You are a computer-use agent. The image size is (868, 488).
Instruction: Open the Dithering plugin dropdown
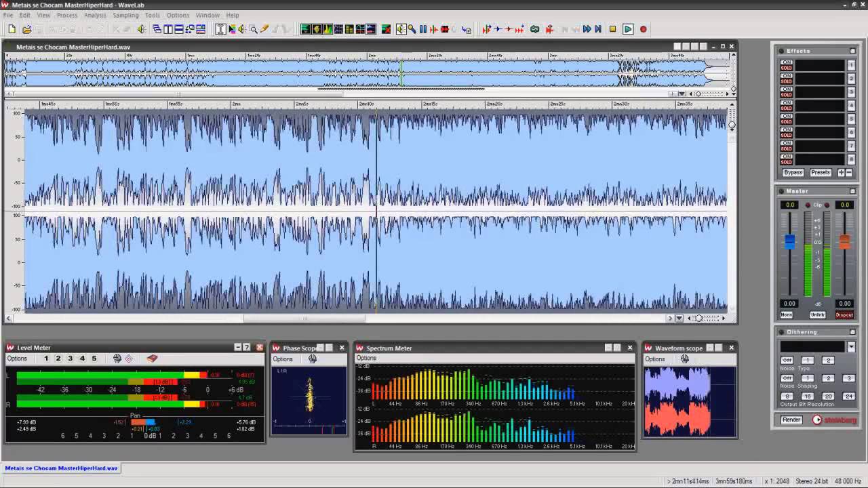(x=851, y=347)
